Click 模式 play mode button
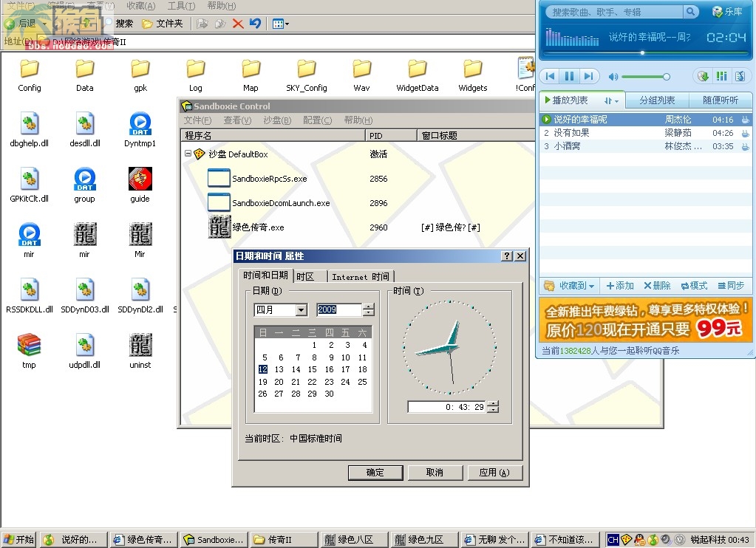Image resolution: width=756 pixels, height=548 pixels. click(694, 286)
